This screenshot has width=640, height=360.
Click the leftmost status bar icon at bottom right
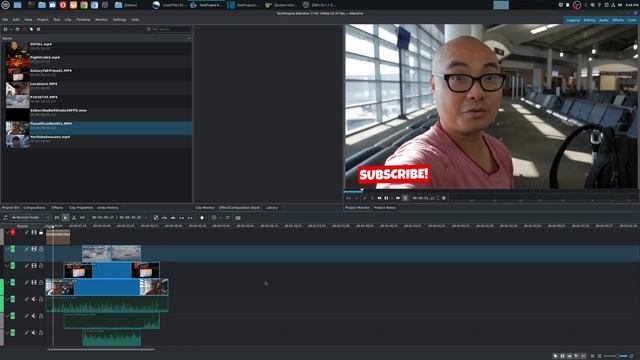tap(556, 356)
